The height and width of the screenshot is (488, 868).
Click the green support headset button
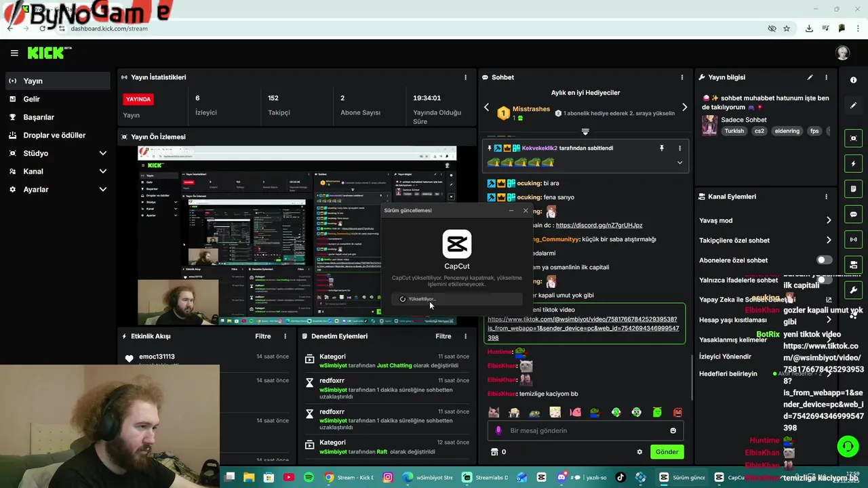(x=848, y=446)
